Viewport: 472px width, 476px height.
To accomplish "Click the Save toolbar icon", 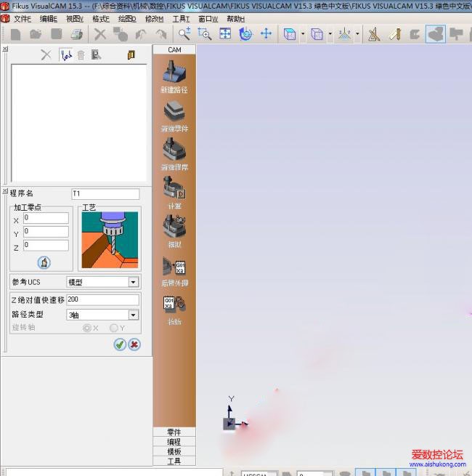I will coord(57,34).
